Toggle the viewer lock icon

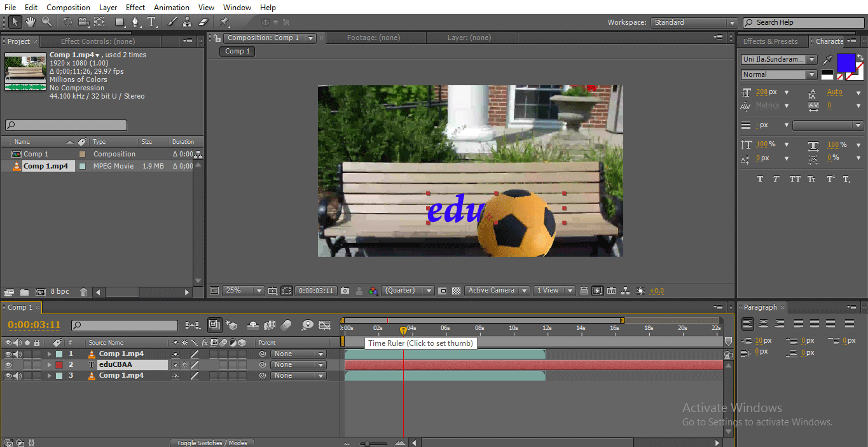tap(217, 38)
